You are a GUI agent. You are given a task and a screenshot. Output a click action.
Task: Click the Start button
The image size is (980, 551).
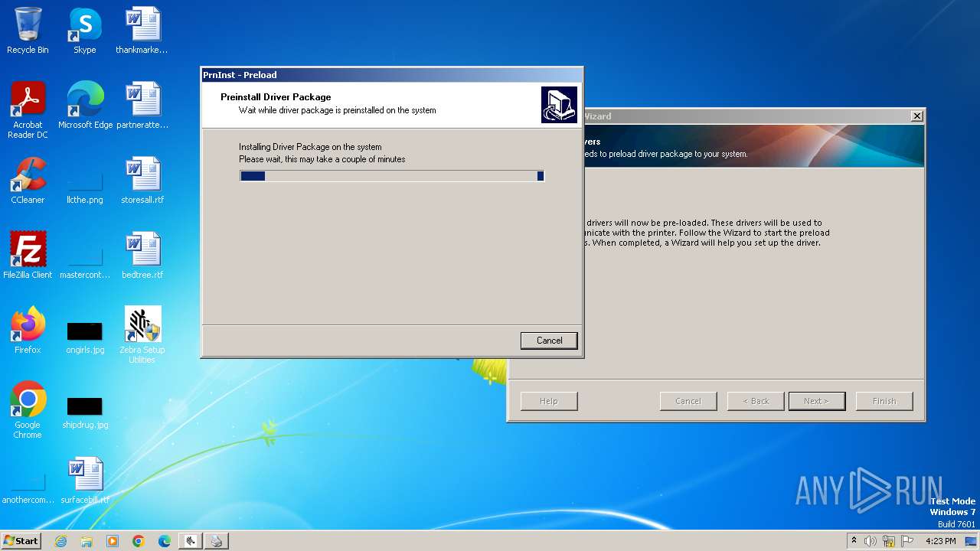21,541
